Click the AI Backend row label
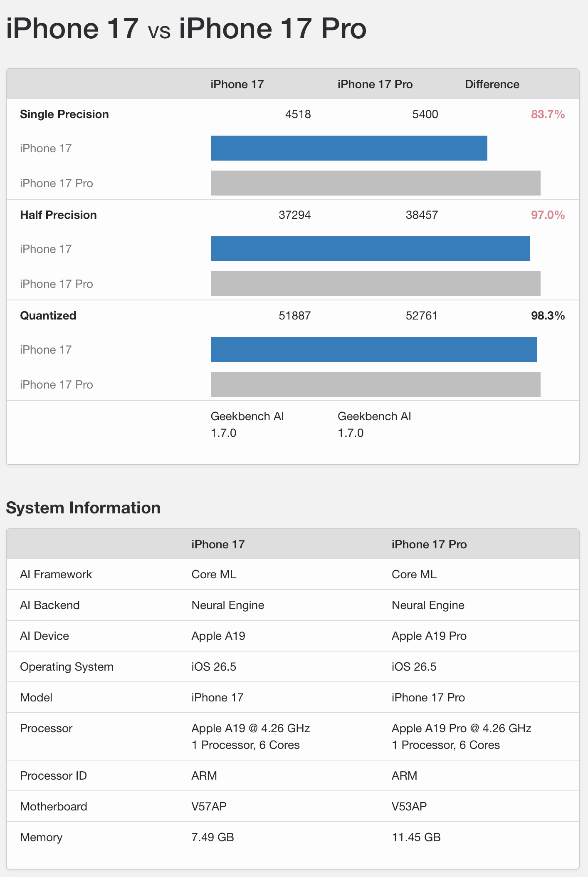The width and height of the screenshot is (588, 877). [x=50, y=605]
